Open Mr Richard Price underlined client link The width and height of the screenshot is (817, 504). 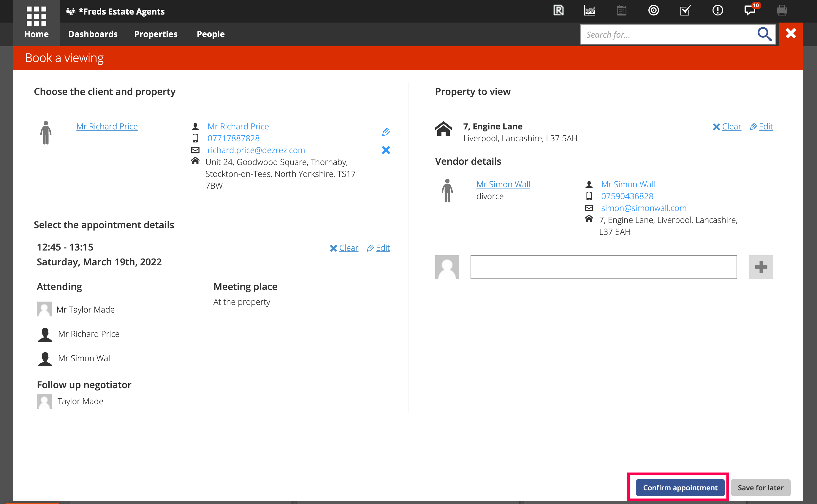107,126
